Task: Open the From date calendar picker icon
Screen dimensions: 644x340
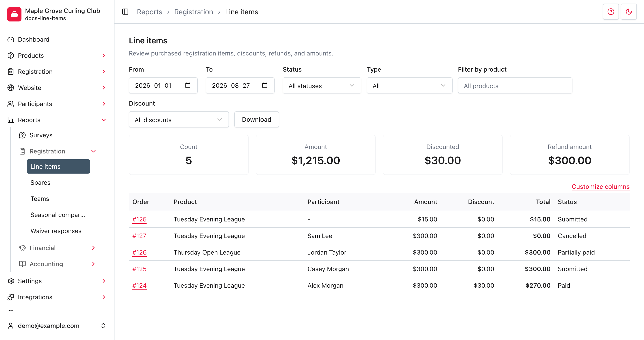Action: [188, 85]
